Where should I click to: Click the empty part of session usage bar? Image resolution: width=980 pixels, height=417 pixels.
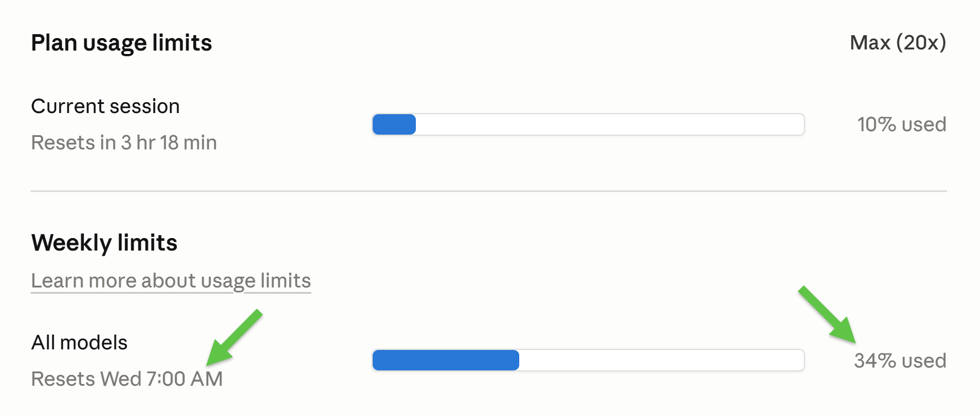pos(610,124)
